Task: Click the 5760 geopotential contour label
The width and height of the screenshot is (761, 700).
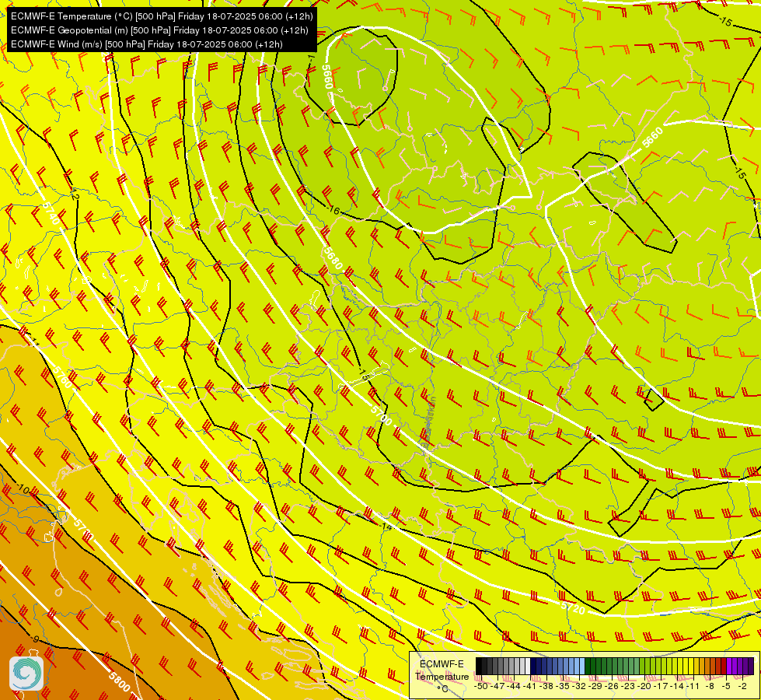Action: coord(63,377)
